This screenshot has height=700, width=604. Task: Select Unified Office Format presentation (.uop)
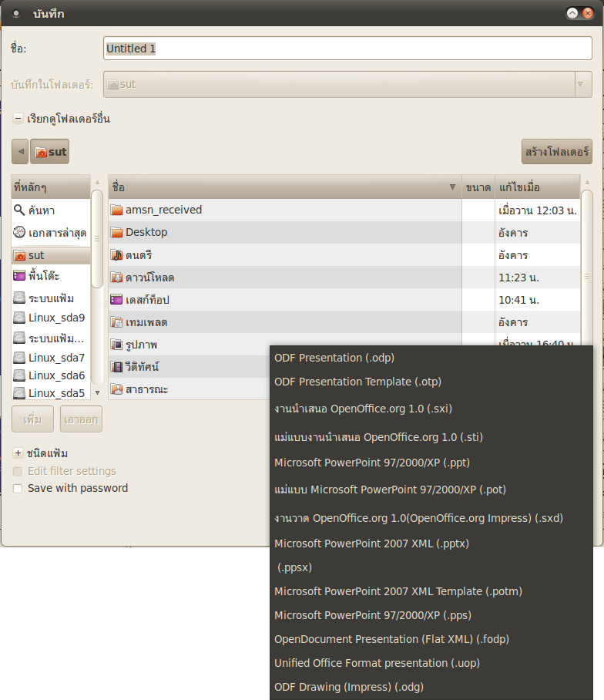pos(431,663)
